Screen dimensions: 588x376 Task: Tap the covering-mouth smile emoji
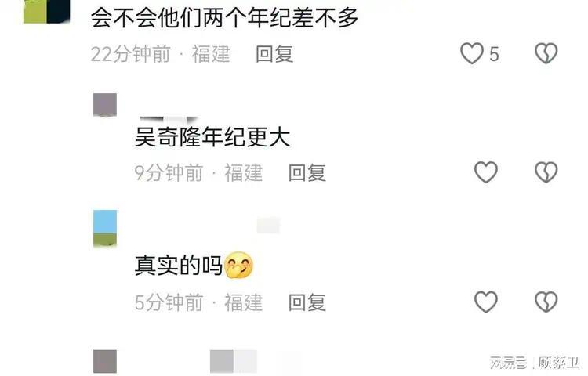[x=238, y=265]
